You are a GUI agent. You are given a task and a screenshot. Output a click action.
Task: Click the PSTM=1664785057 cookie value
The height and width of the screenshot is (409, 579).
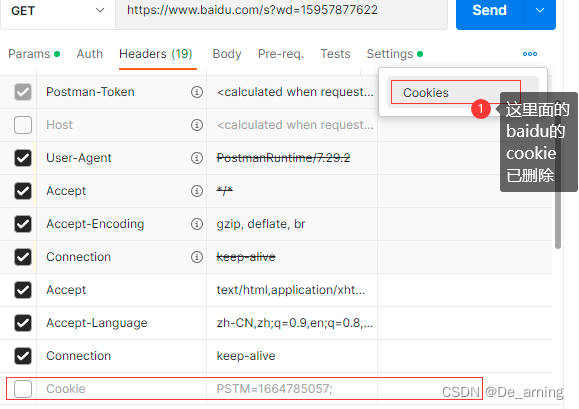pyautogui.click(x=275, y=389)
